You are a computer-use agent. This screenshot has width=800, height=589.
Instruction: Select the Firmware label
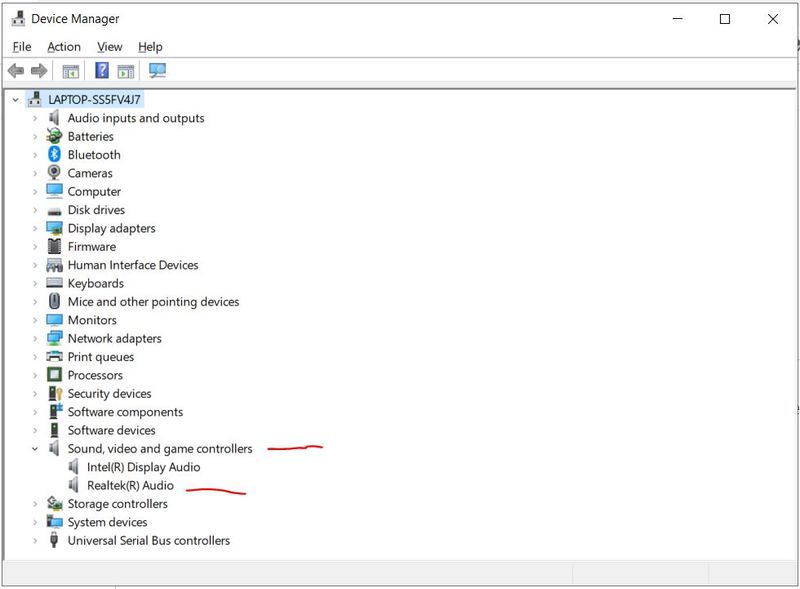coord(92,247)
